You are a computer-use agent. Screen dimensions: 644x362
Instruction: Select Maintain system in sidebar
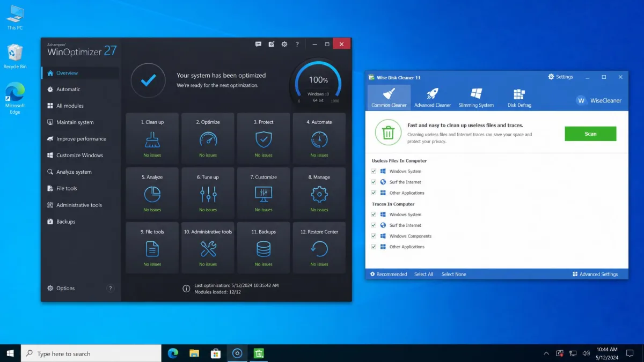(x=80, y=122)
